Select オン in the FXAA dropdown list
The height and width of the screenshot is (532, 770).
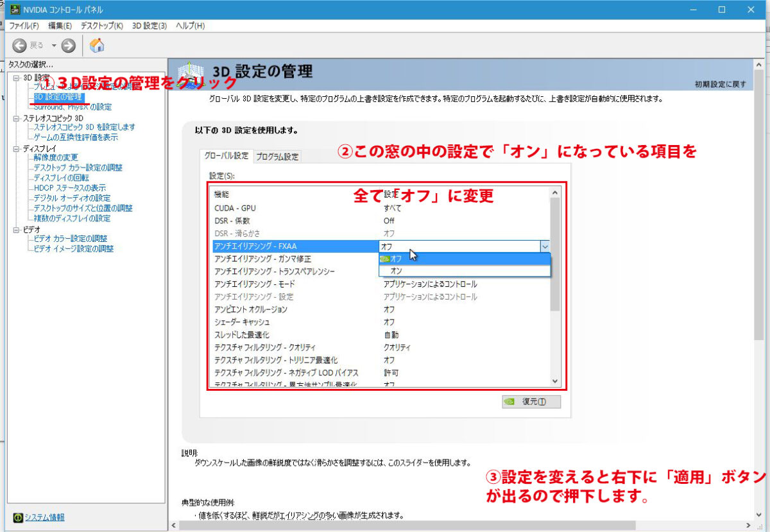(397, 271)
